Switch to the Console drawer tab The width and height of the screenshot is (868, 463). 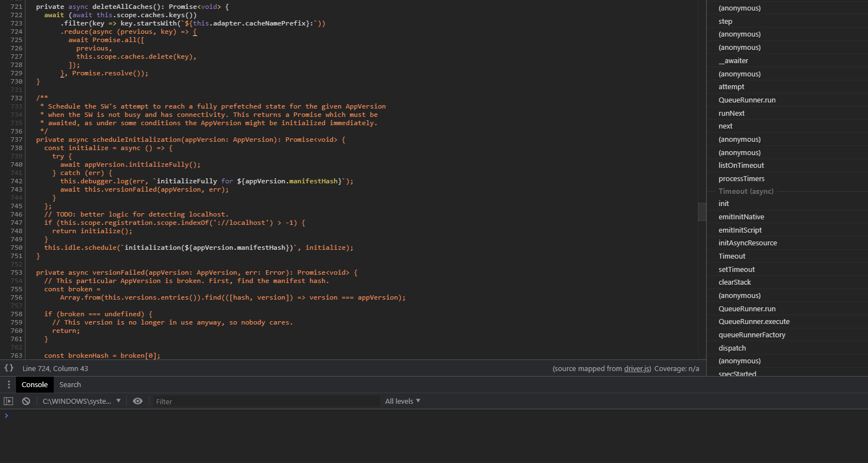coord(34,384)
